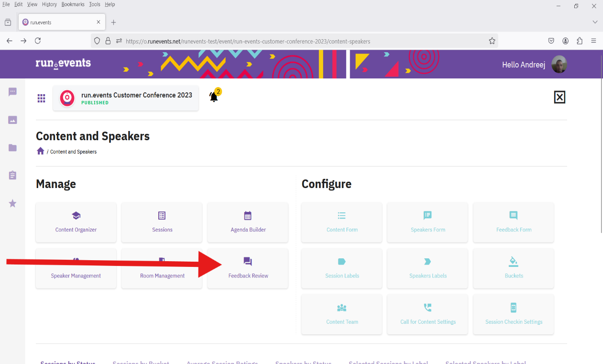The width and height of the screenshot is (603, 364).
Task: Open the Bookmarks menu
Action: click(73, 4)
